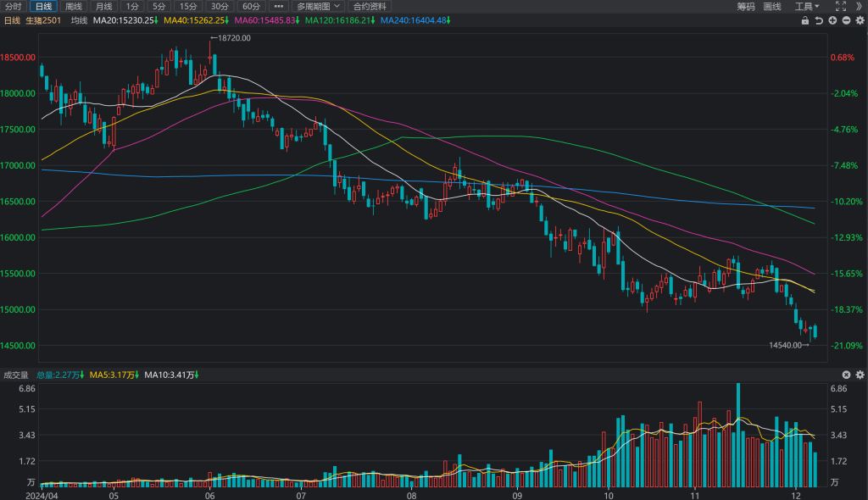Image resolution: width=868 pixels, height=500 pixels.
Task: Select the 15分 timeframe
Action: click(x=188, y=6)
